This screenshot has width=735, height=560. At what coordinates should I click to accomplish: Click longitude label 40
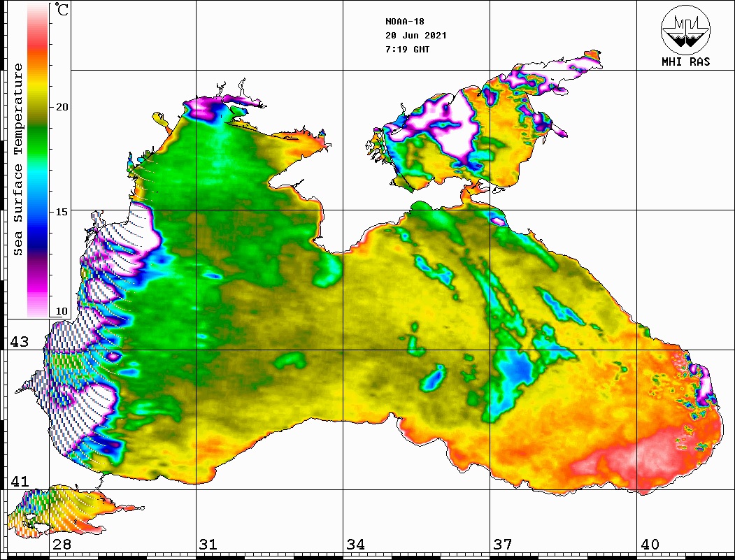tap(650, 545)
